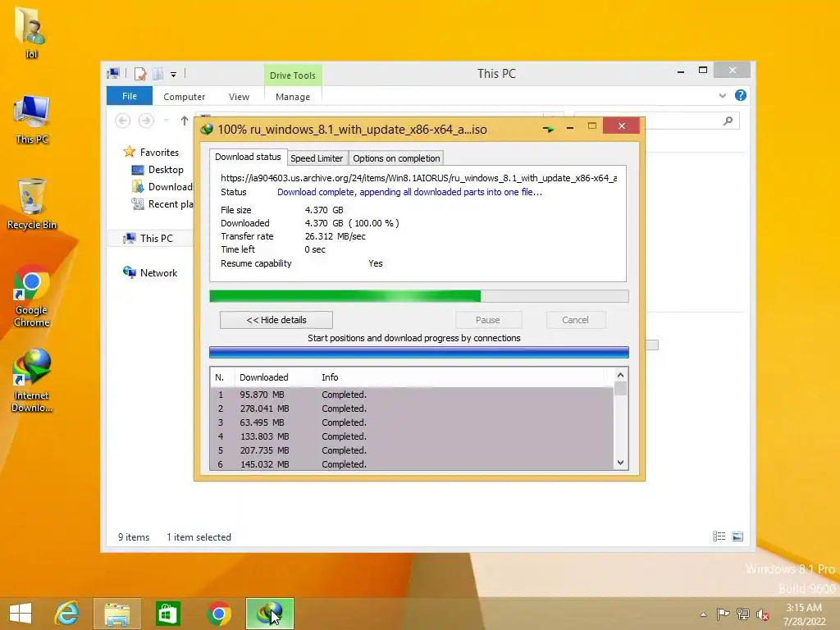Open the Manage ribbon tab

tap(293, 97)
